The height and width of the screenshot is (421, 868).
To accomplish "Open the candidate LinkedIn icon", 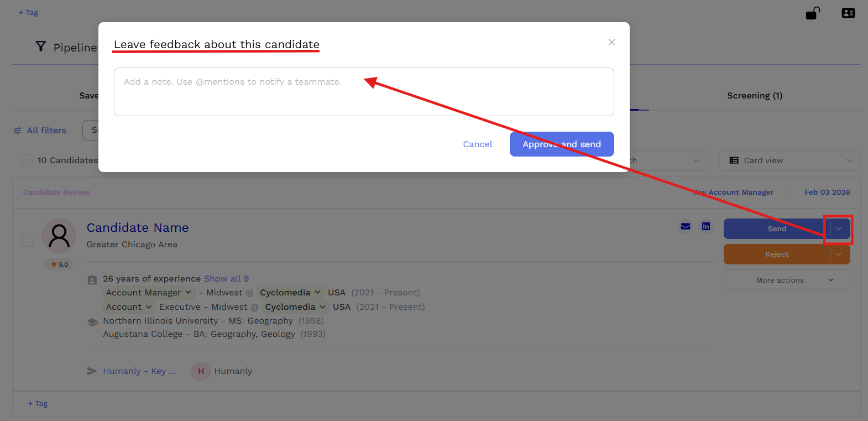I will [x=706, y=226].
